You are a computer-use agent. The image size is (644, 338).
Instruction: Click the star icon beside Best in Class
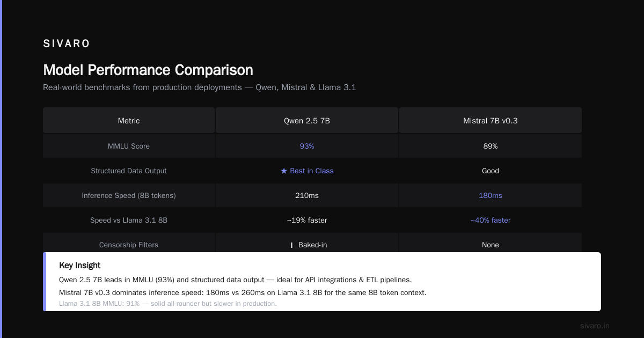point(284,171)
